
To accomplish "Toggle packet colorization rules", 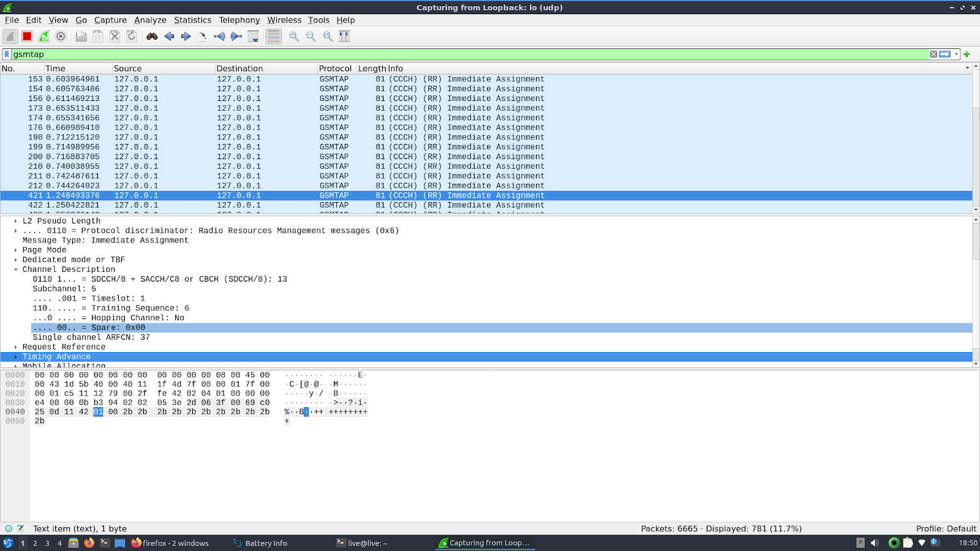I will [273, 37].
